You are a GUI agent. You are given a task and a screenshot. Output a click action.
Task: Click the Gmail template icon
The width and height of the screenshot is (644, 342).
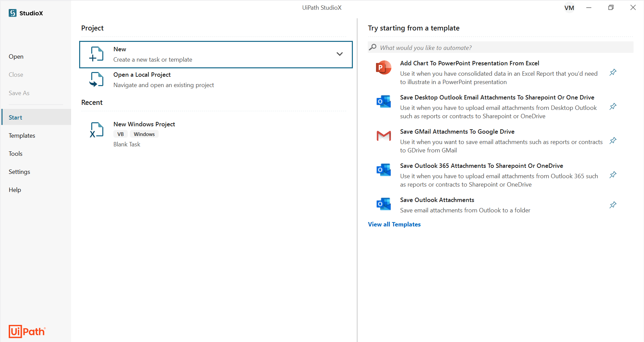click(x=383, y=136)
